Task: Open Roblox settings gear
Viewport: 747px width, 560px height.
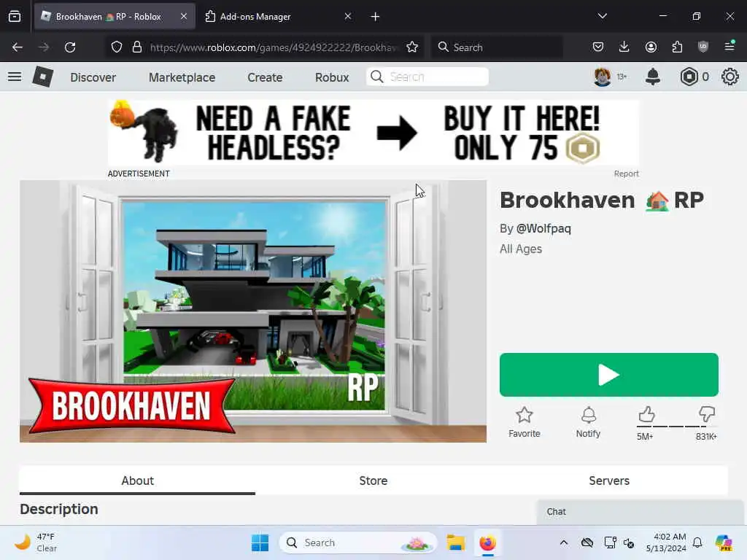Action: (x=729, y=77)
